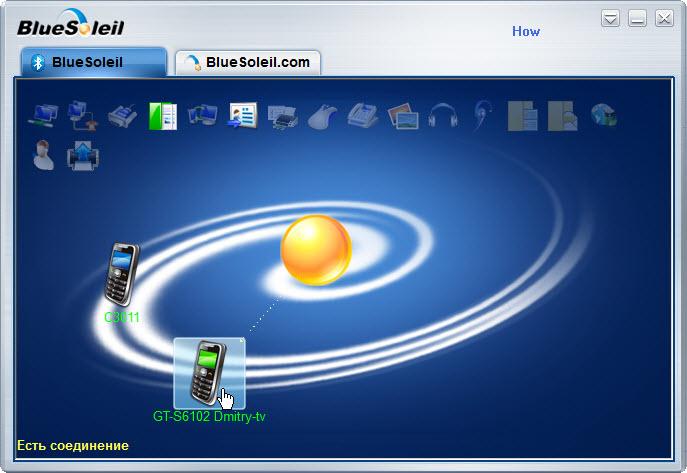This screenshot has height=473, width=687.
Task: Click the How link
Action: click(x=526, y=32)
